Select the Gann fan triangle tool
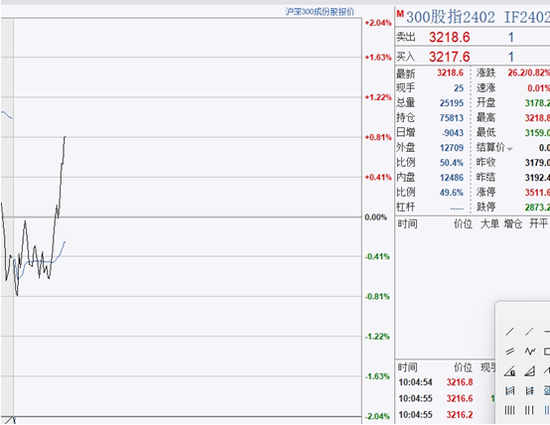The image size is (550, 425). [x=530, y=371]
